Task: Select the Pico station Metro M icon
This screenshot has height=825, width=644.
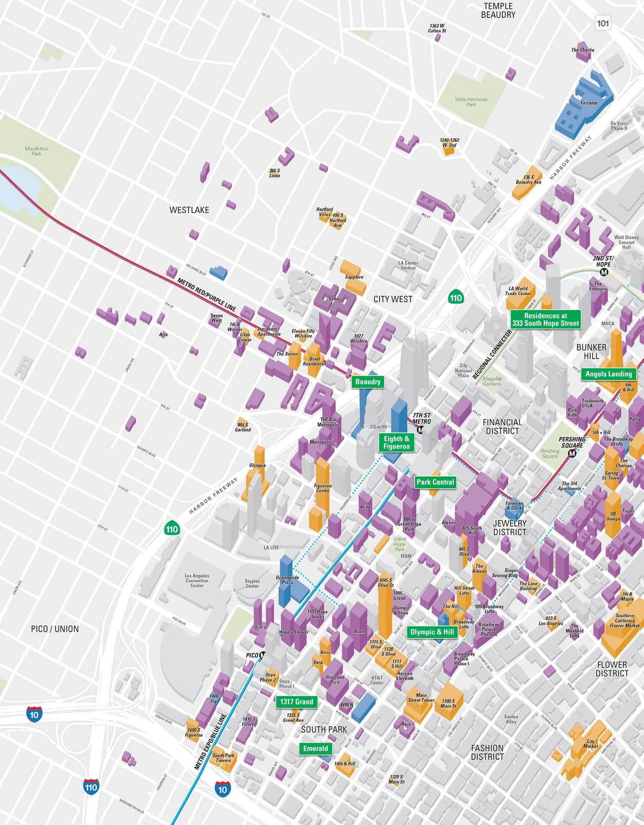Action: tap(262, 655)
